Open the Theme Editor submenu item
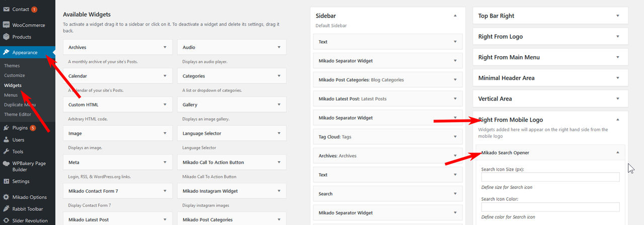 tap(18, 115)
